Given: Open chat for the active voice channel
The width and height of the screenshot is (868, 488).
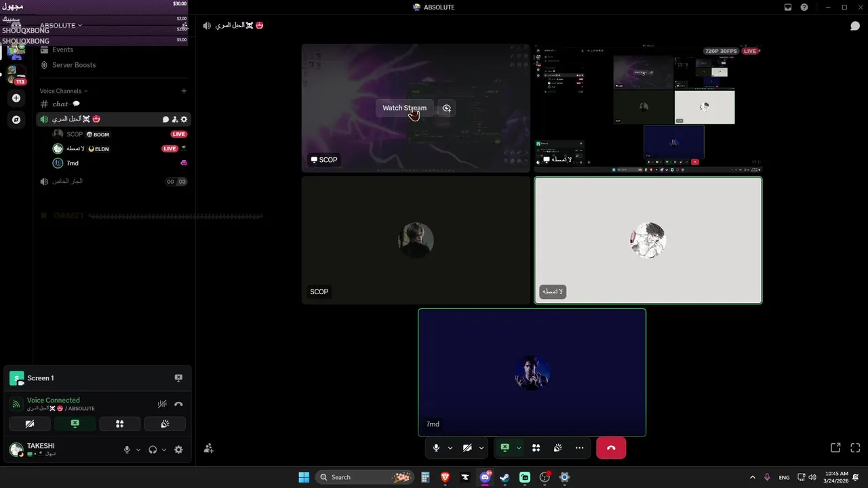Looking at the screenshot, I should 165,119.
